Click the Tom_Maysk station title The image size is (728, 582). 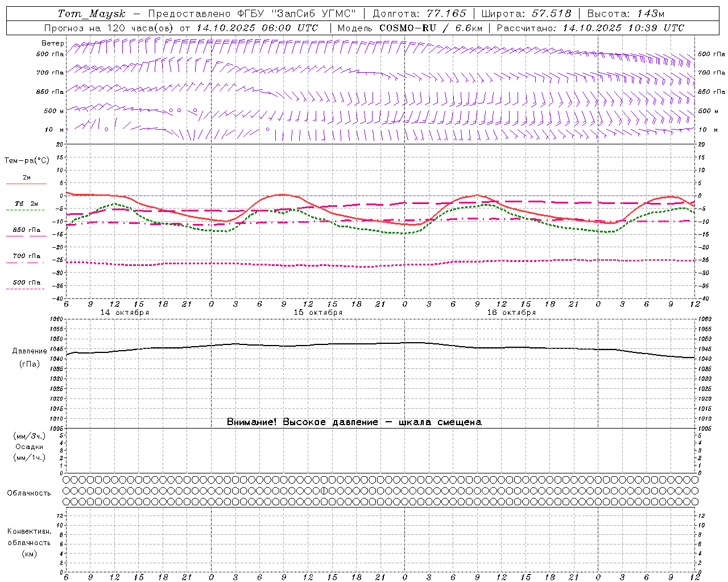(92, 14)
